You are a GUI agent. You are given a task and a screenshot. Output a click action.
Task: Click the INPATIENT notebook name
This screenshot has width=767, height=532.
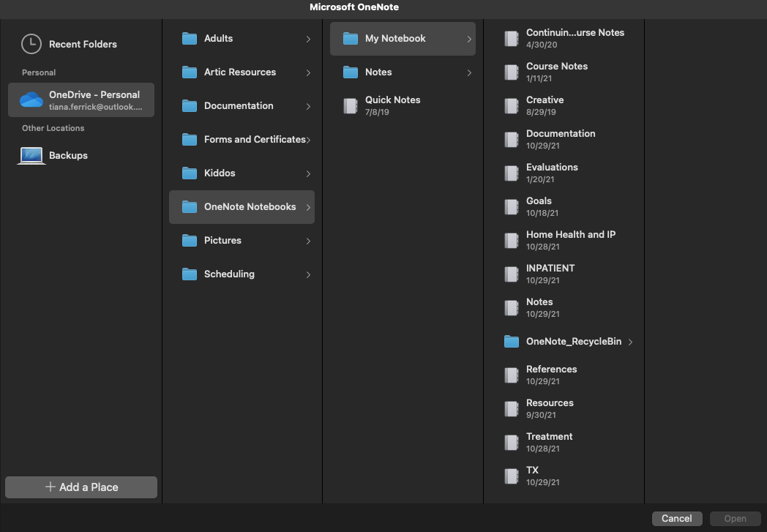click(550, 268)
